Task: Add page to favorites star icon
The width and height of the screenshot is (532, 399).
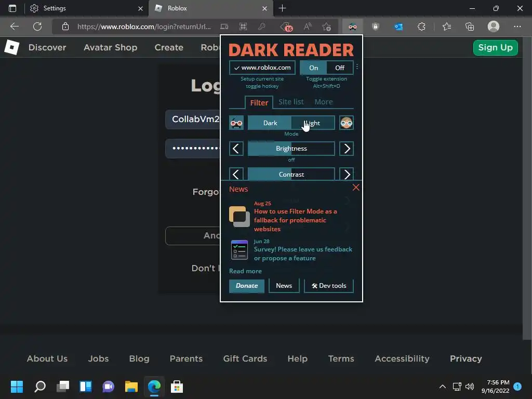Action: [x=326, y=26]
